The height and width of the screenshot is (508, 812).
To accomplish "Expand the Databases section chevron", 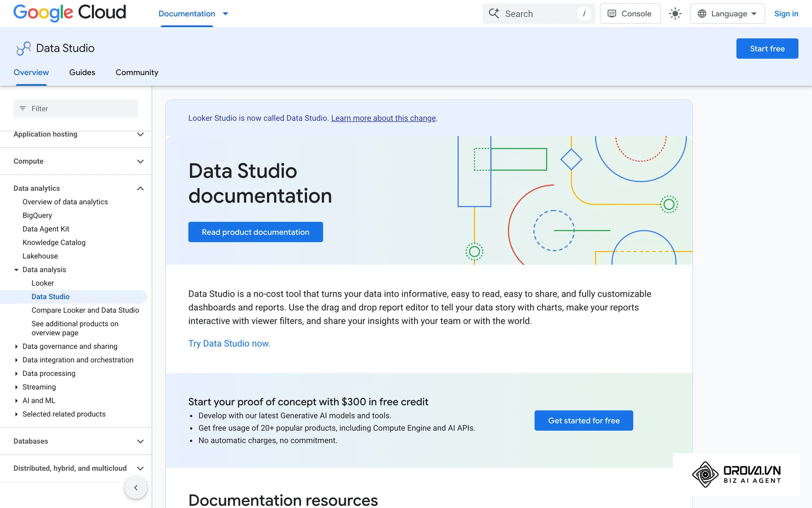I will (141, 441).
